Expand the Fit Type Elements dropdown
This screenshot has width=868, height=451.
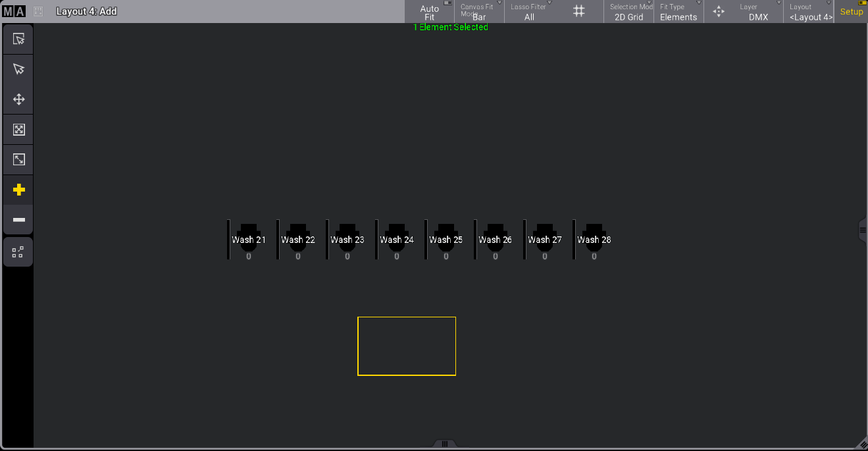pyautogui.click(x=678, y=12)
